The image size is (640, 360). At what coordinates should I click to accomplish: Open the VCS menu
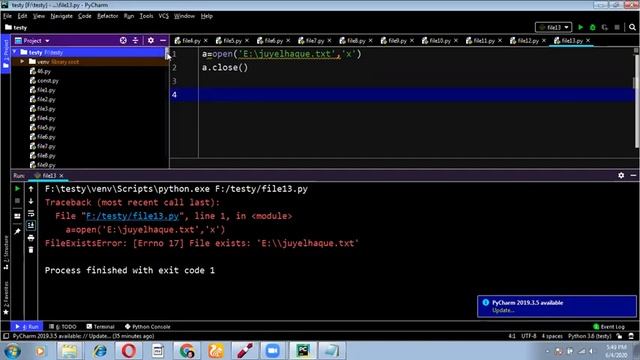163,16
